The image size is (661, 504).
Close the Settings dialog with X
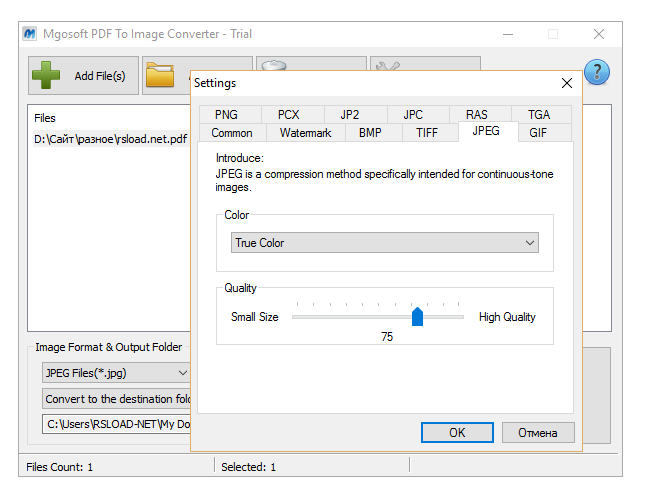click(567, 83)
